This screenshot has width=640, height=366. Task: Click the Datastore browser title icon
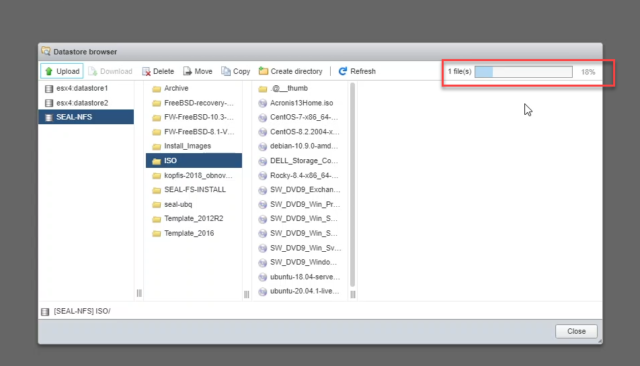click(46, 51)
